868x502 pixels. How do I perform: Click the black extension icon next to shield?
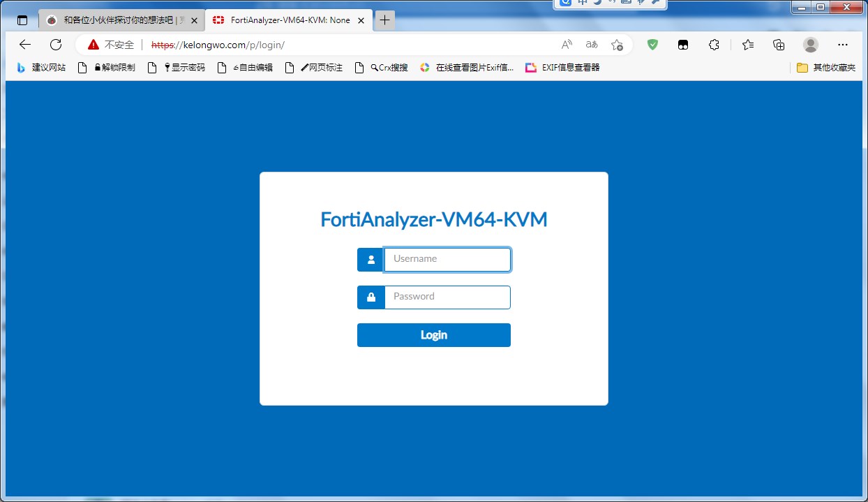[x=683, y=45]
